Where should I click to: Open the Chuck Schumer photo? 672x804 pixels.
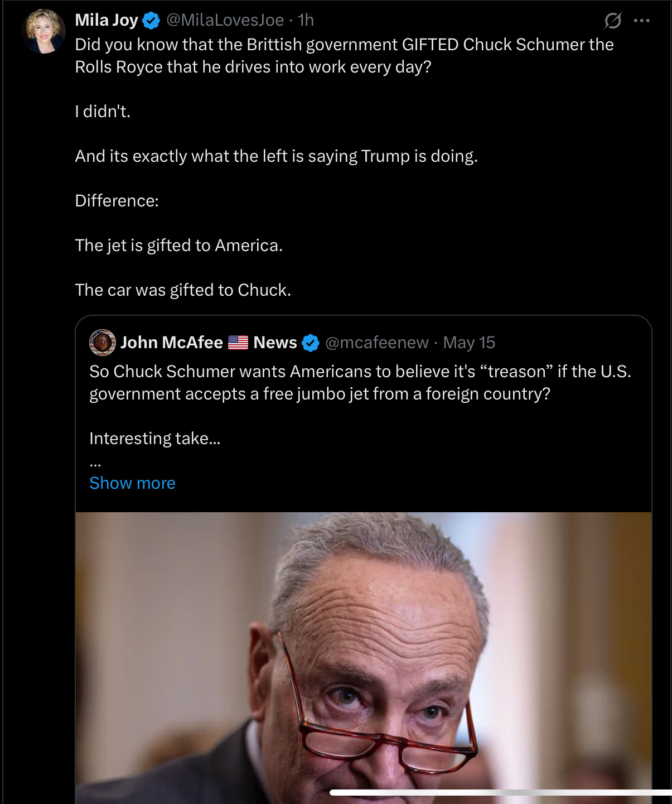[x=364, y=658]
